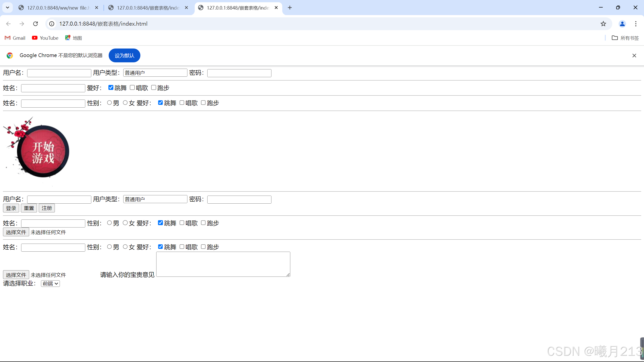This screenshot has width=644, height=362.
Task: Open the Gmail bookmark
Action: point(15,38)
